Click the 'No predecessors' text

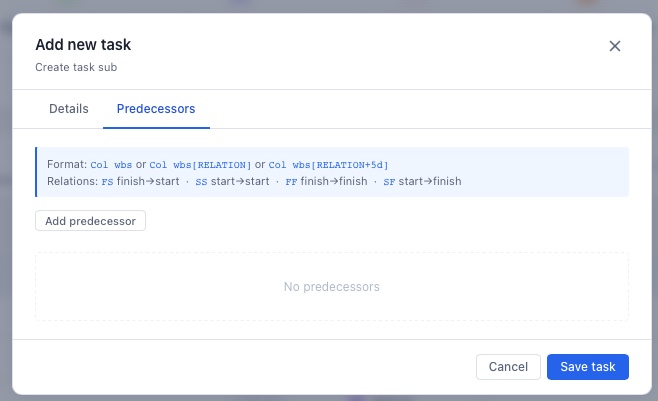click(x=331, y=287)
